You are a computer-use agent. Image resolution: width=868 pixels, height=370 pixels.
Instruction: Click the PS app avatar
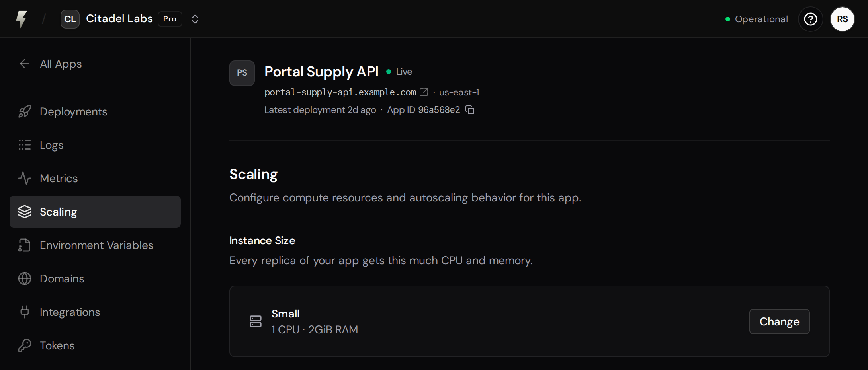242,73
